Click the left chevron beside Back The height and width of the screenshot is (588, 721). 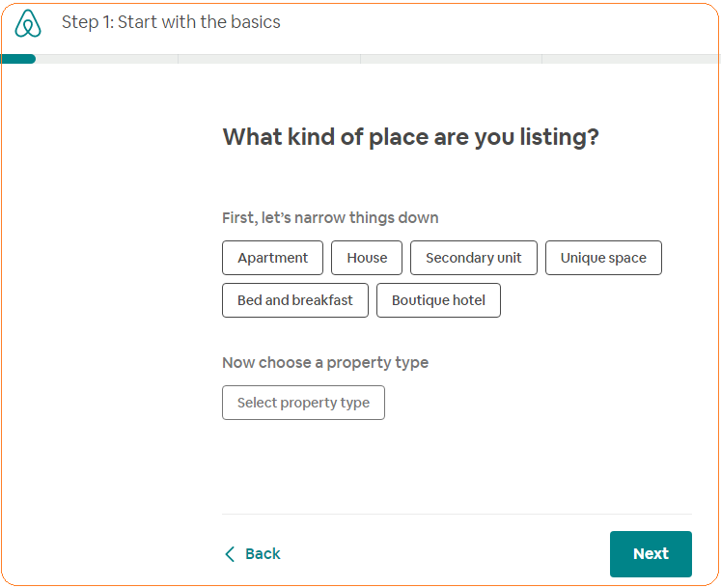click(230, 554)
